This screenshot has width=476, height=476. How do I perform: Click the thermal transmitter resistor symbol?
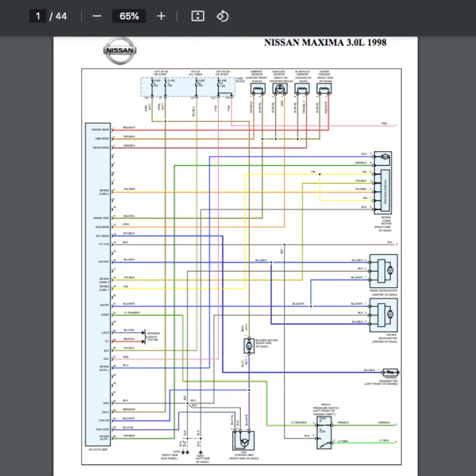pyautogui.click(x=390, y=372)
